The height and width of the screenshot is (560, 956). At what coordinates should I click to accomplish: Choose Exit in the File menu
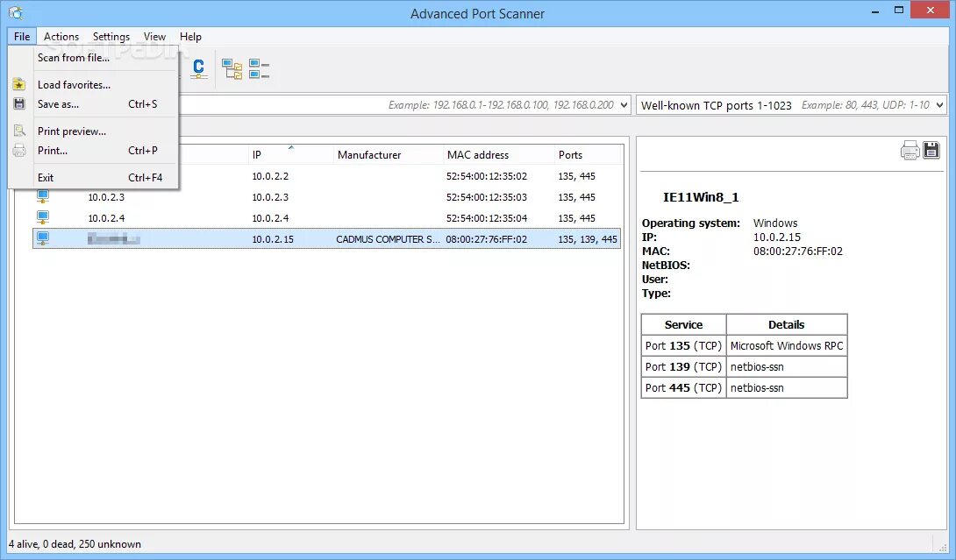tap(93, 177)
